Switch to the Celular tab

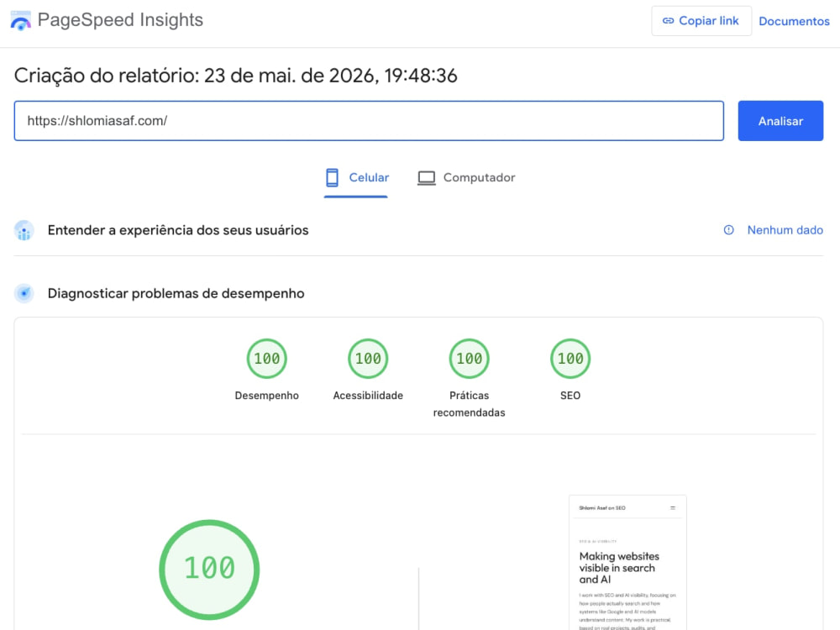click(356, 178)
